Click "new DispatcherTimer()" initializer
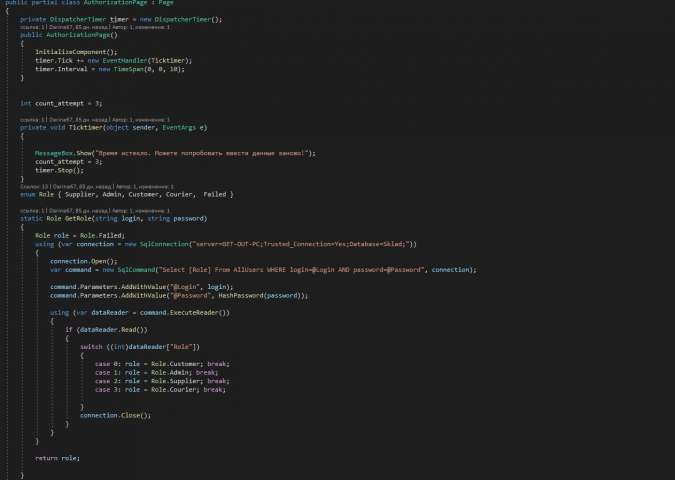 [x=179, y=19]
